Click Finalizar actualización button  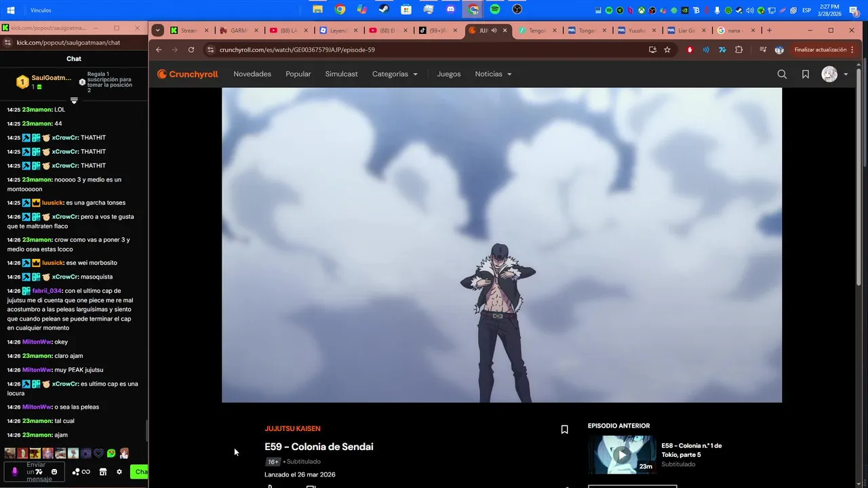[821, 49]
